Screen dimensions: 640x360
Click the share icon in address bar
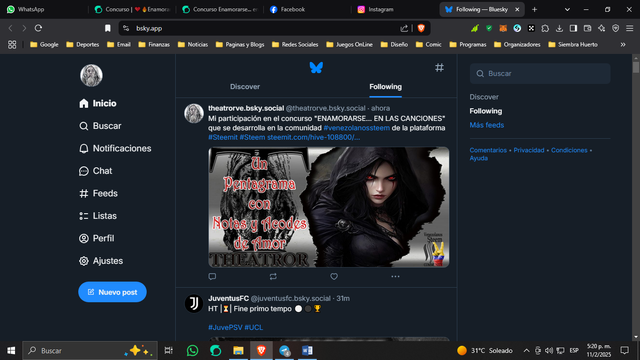click(404, 28)
